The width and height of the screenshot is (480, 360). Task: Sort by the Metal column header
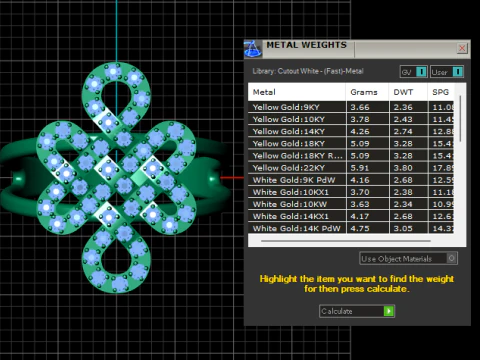coord(297,92)
